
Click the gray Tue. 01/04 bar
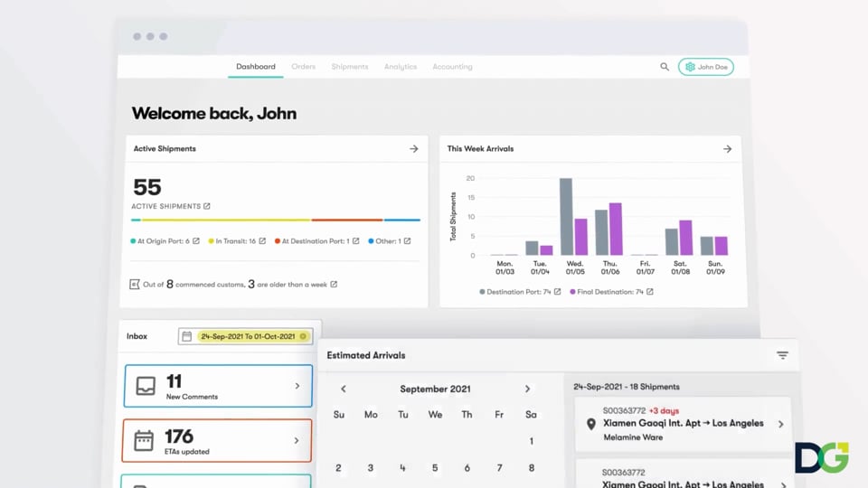pyautogui.click(x=532, y=248)
